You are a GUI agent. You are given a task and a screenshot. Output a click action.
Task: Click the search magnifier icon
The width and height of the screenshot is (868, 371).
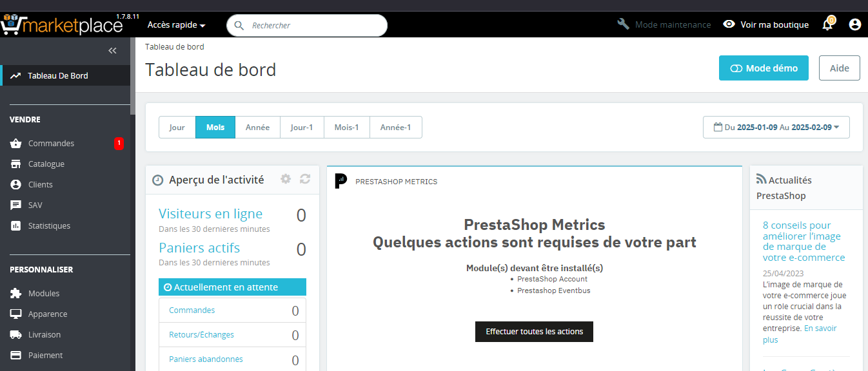click(x=239, y=25)
